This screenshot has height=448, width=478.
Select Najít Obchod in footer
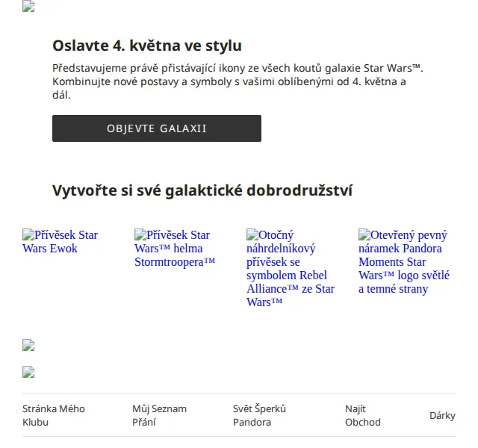tap(363, 415)
